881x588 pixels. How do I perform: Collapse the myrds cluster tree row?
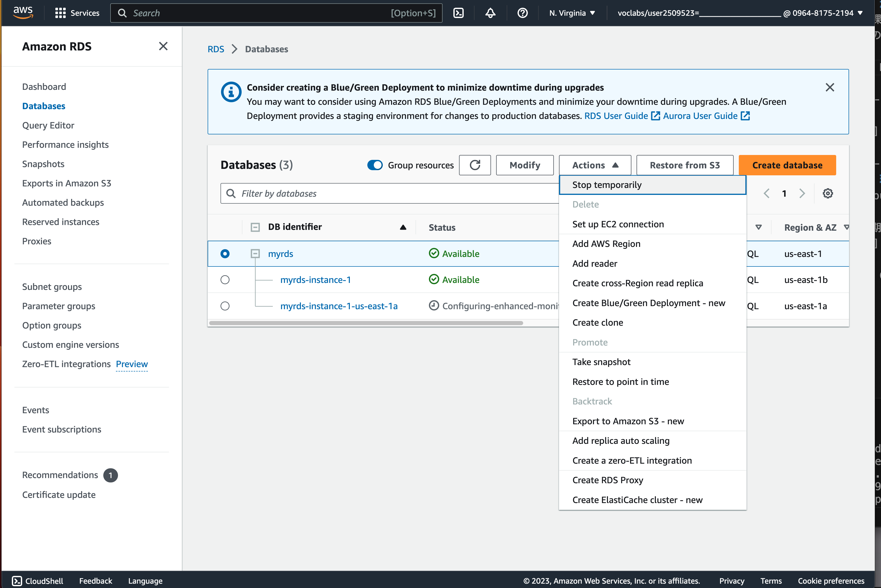click(255, 254)
